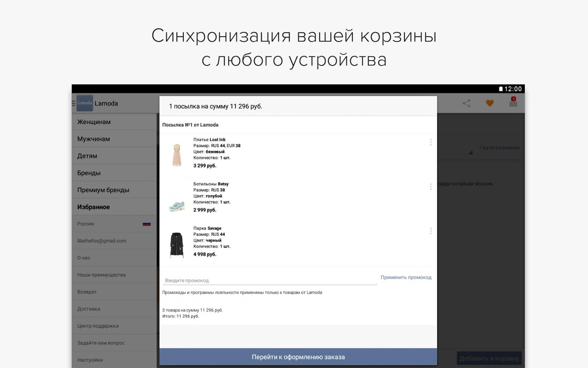588x368 pixels.
Task: Tap 'Парка Savage' item title
Action: [x=207, y=228]
